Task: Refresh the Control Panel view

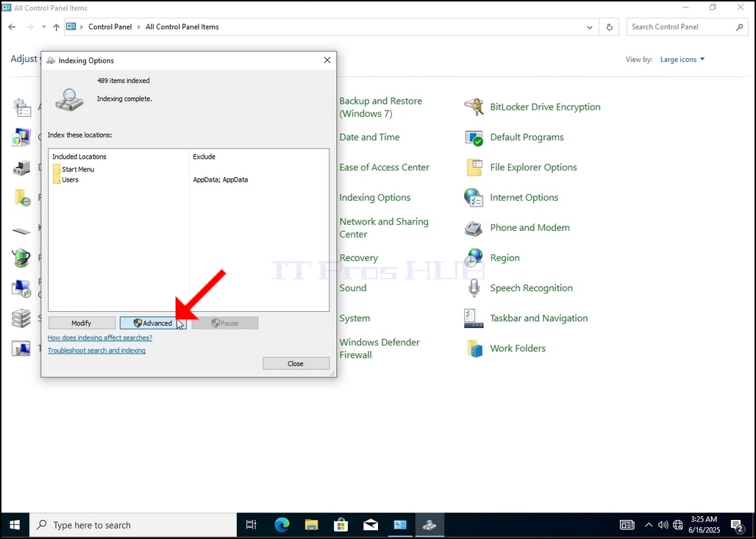Action: point(610,27)
